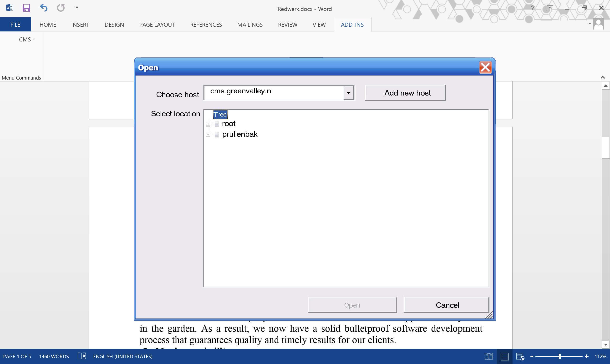610x364 pixels.
Task: Click the 112% zoom level
Action: click(600, 356)
